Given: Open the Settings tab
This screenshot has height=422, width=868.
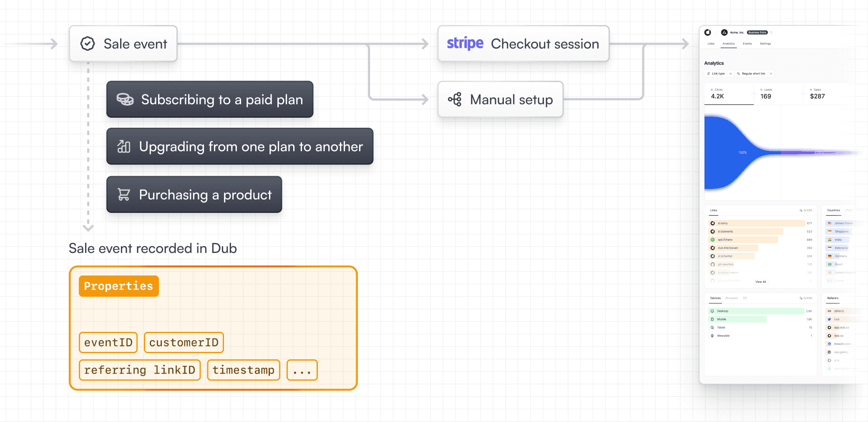Looking at the screenshot, I should coord(765,43).
